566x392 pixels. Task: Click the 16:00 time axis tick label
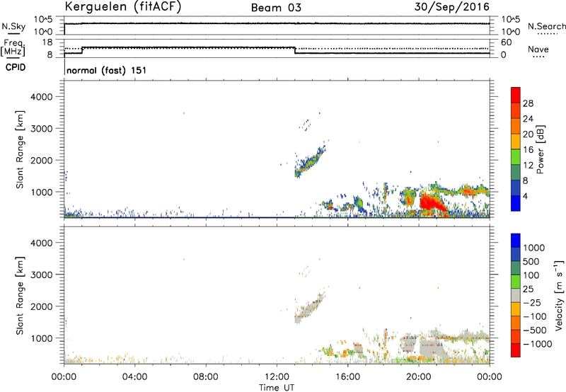click(347, 377)
